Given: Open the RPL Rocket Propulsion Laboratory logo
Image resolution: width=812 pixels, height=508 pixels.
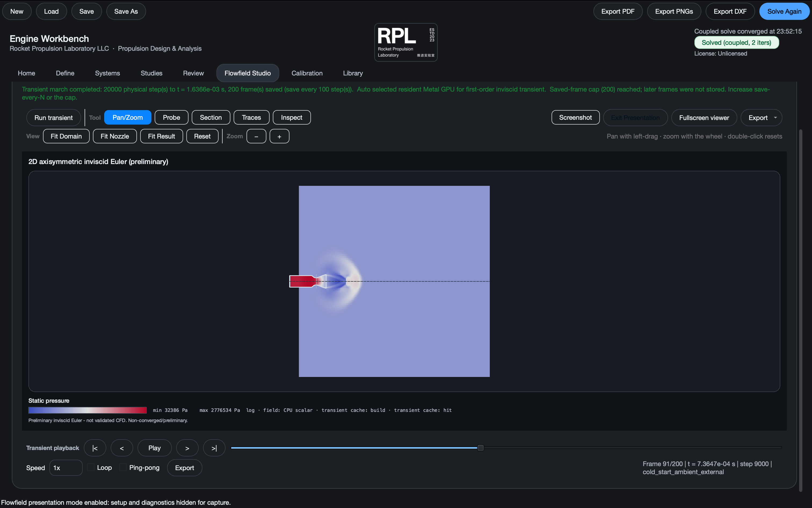Looking at the screenshot, I should [x=406, y=42].
